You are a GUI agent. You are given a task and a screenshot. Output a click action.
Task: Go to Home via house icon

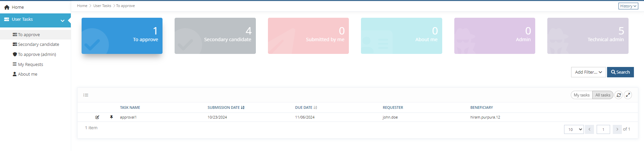click(x=7, y=7)
